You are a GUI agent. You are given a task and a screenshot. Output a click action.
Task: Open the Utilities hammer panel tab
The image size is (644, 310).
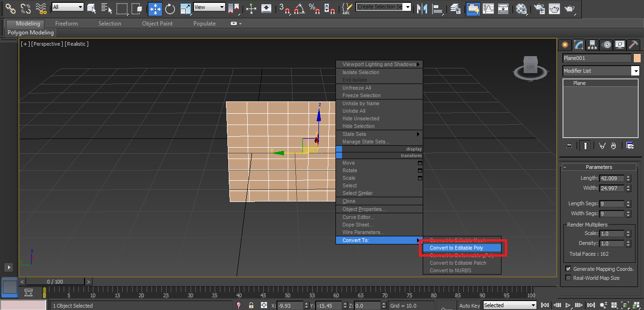click(634, 45)
